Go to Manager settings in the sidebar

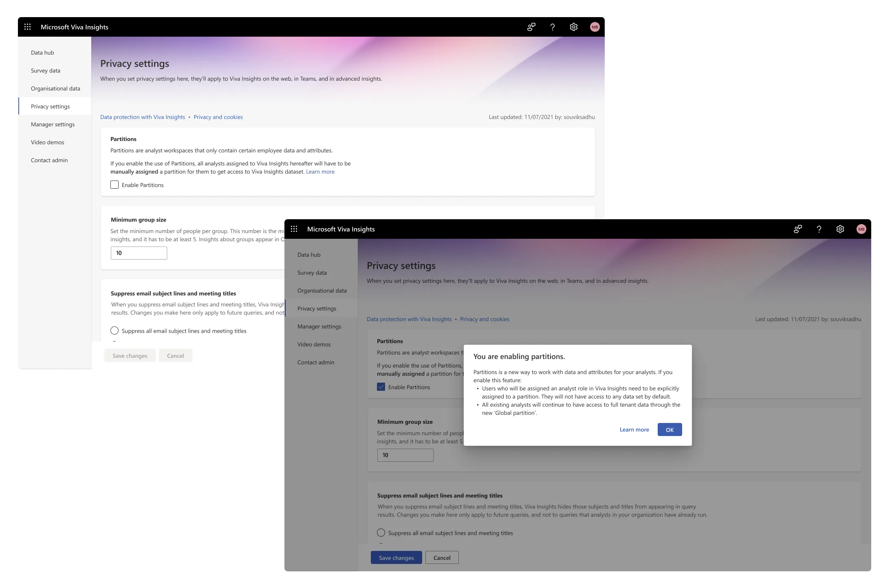point(319,326)
